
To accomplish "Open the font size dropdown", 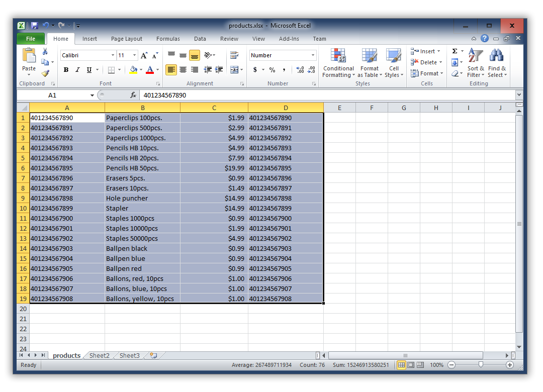I will [x=134, y=55].
